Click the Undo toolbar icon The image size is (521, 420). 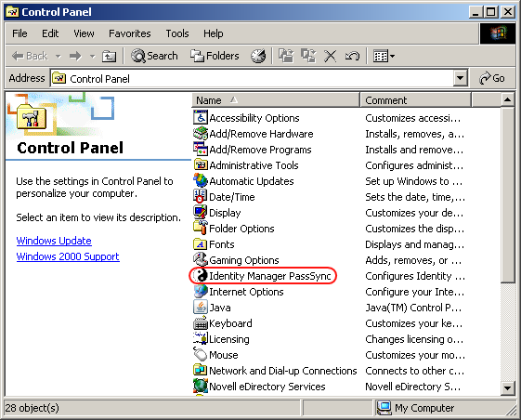(352, 56)
